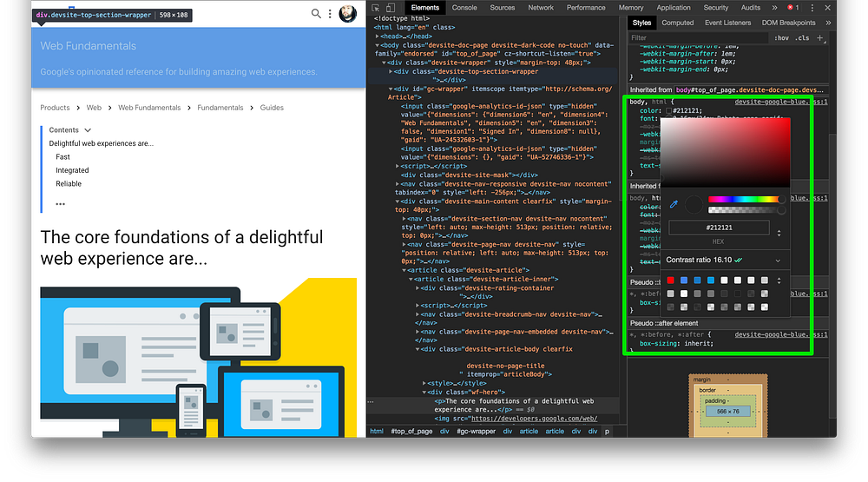Jump to the Reliable section link

pos(68,183)
